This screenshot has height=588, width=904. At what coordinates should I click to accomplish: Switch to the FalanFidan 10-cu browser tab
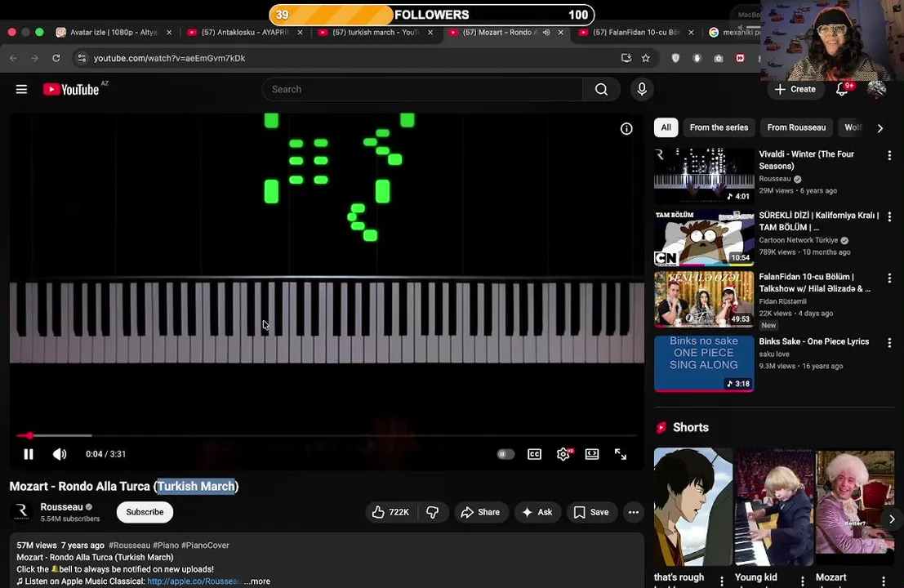[636, 33]
